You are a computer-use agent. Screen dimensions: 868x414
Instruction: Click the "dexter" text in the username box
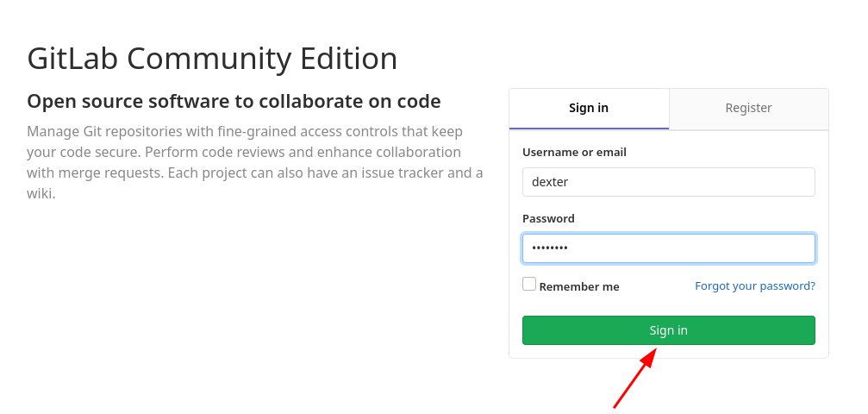click(550, 182)
